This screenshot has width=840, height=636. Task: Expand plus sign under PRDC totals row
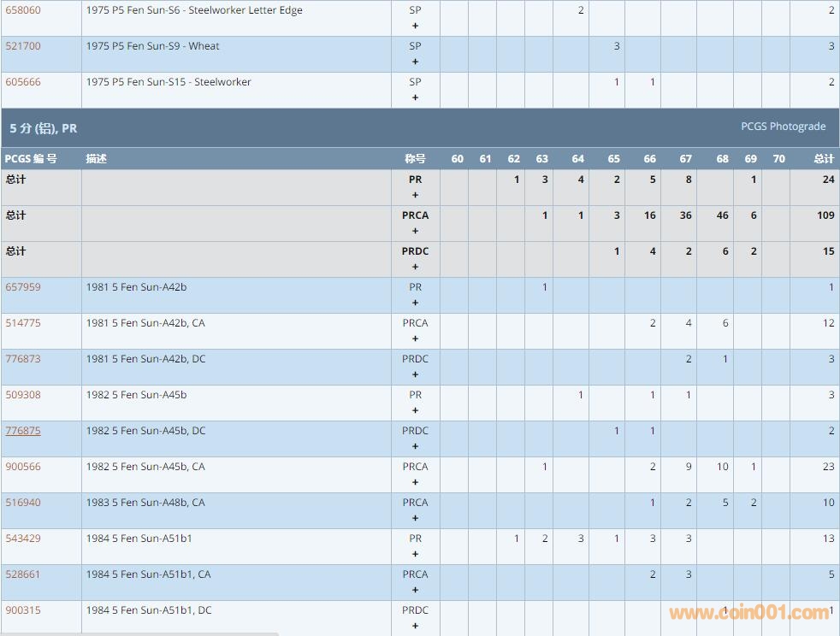point(416,267)
